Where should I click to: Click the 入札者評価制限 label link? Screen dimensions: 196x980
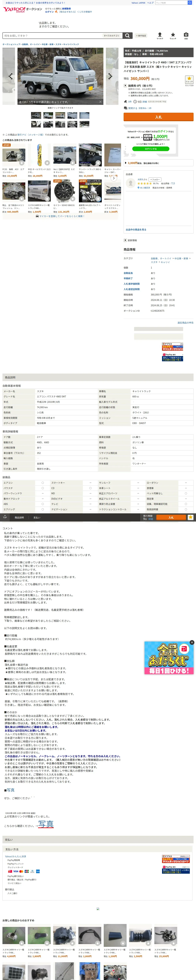131,284
